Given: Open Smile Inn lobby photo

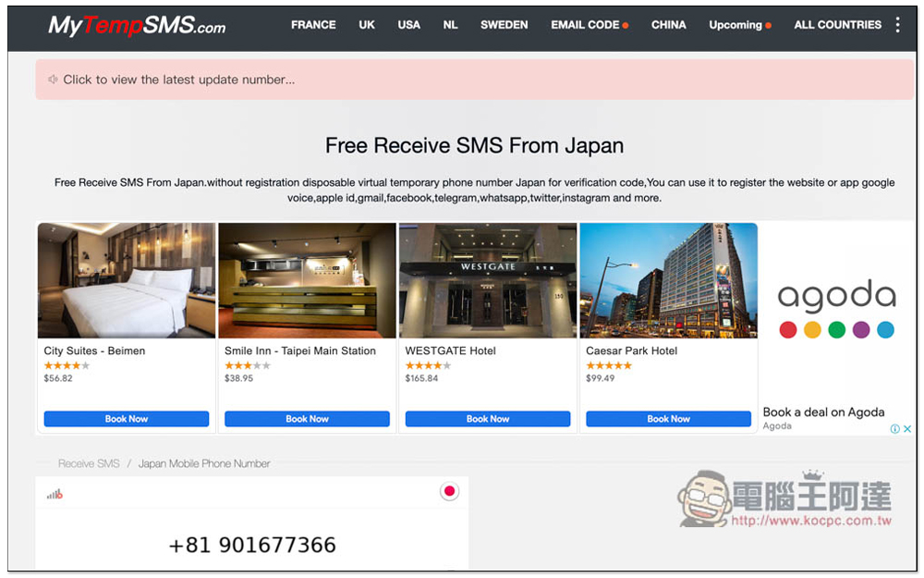Looking at the screenshot, I should (x=307, y=280).
